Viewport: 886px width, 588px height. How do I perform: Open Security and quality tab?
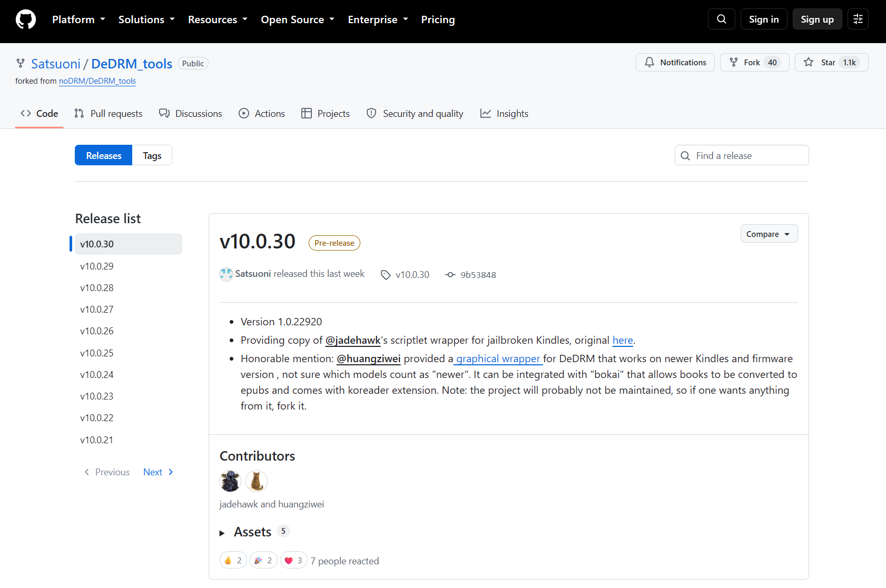coord(415,113)
